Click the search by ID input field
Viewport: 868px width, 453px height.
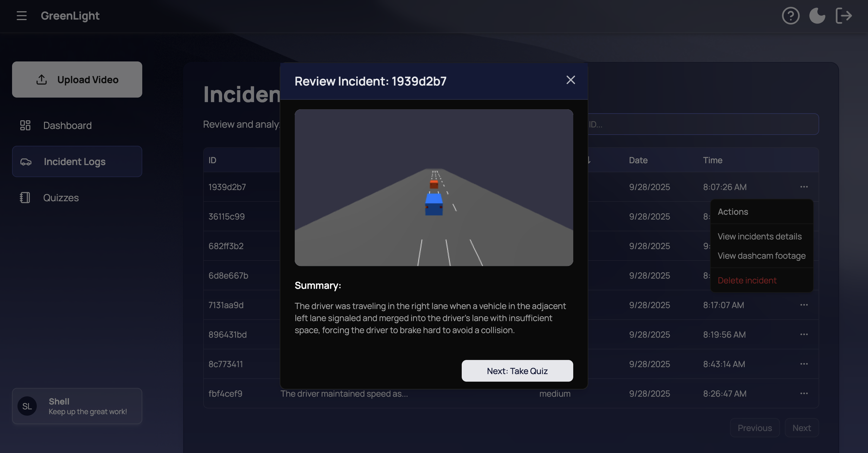pyautogui.click(x=703, y=124)
